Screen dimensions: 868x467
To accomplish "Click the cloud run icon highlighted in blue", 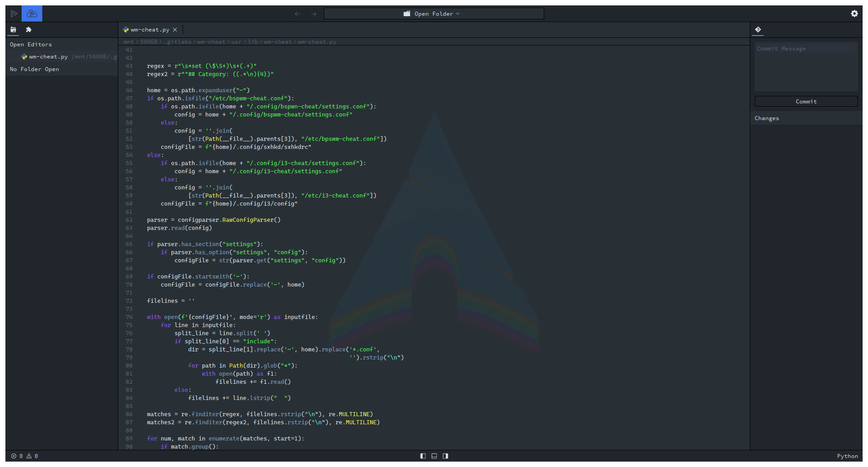I will point(31,13).
